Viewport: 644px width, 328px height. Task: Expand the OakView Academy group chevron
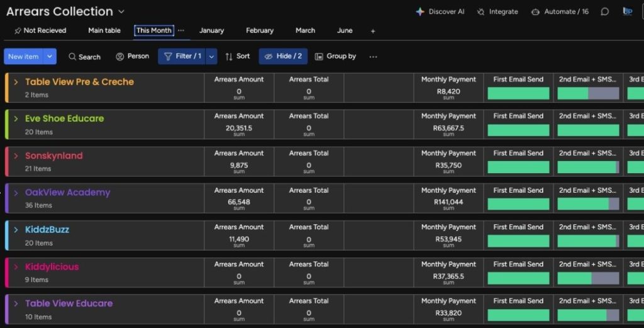[x=16, y=193]
